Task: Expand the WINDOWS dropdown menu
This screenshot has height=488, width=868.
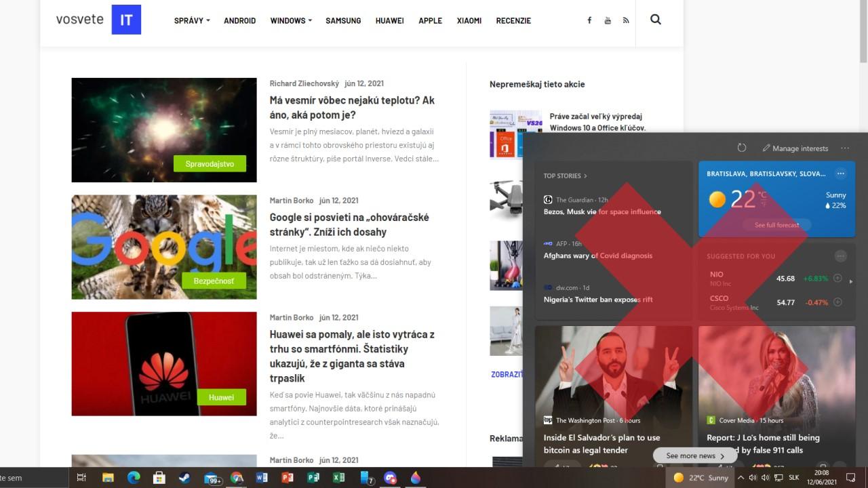Action: point(291,20)
